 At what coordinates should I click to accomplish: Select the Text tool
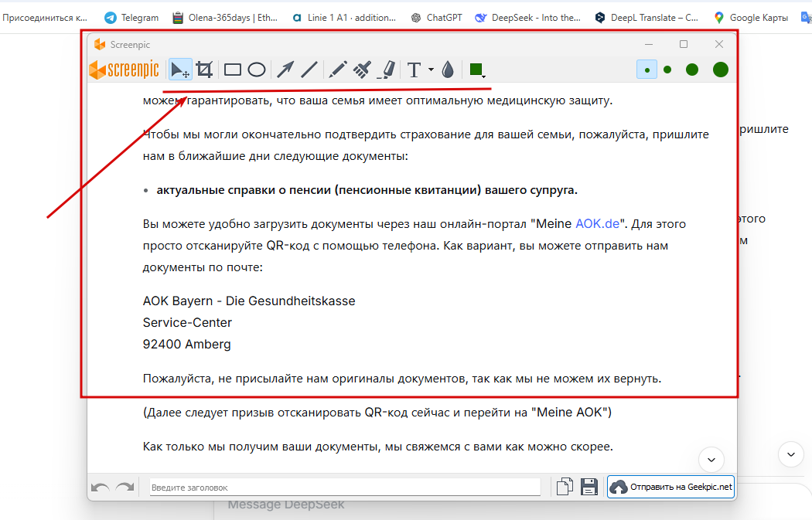[414, 70]
